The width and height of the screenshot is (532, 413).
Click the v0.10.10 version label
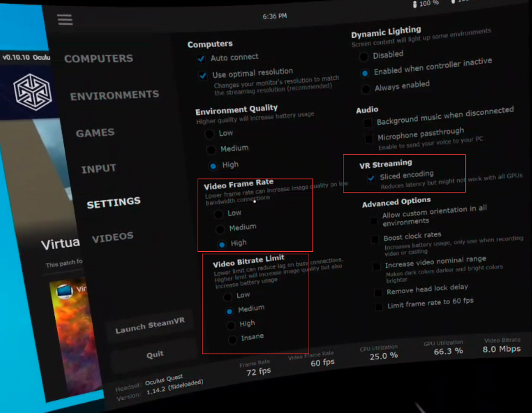(x=16, y=57)
